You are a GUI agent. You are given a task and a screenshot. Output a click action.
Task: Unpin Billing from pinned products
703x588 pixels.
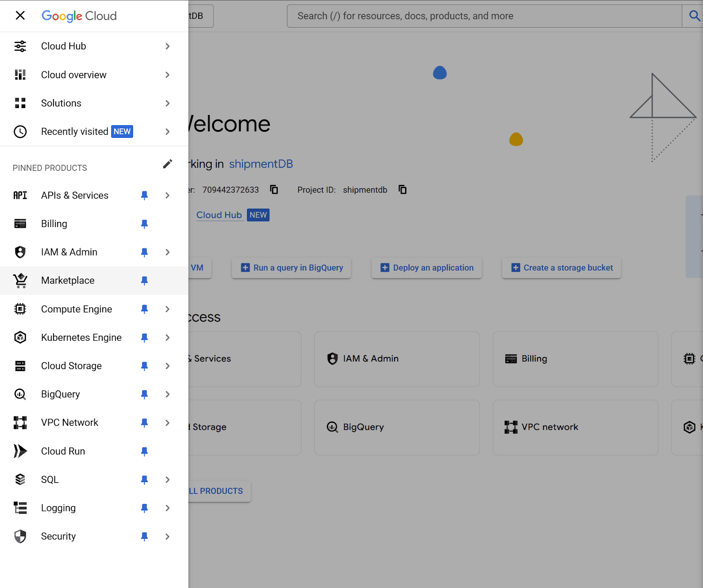tap(144, 224)
